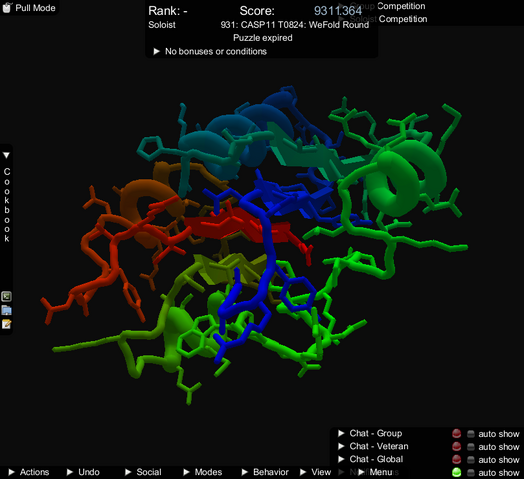Click the Puzzle expired text
524x479 pixels.
pyautogui.click(x=263, y=38)
